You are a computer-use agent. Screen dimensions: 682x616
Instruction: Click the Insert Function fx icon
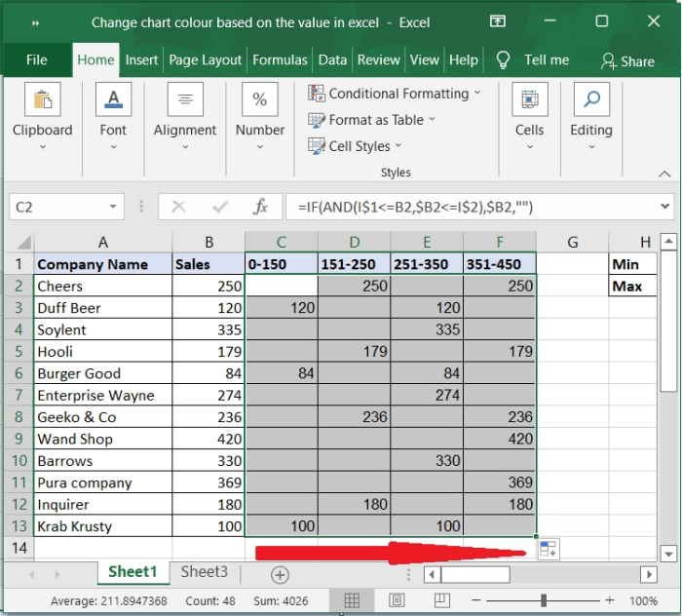click(x=260, y=207)
